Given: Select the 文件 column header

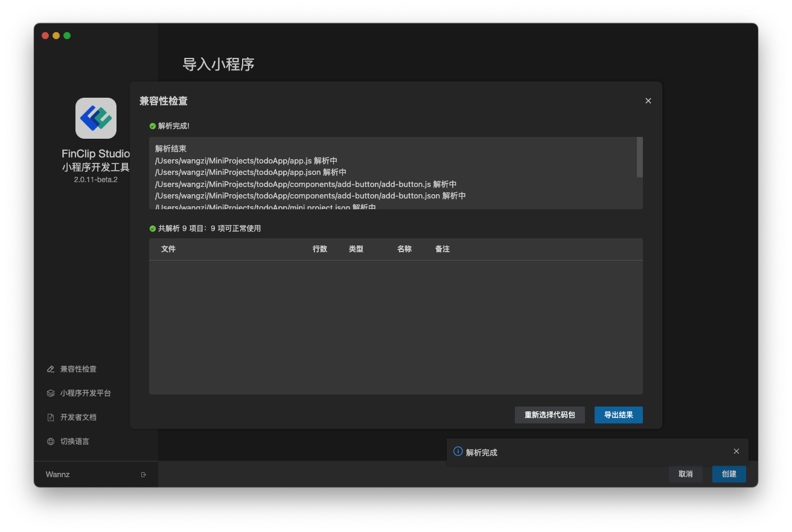Looking at the screenshot, I should click(168, 249).
